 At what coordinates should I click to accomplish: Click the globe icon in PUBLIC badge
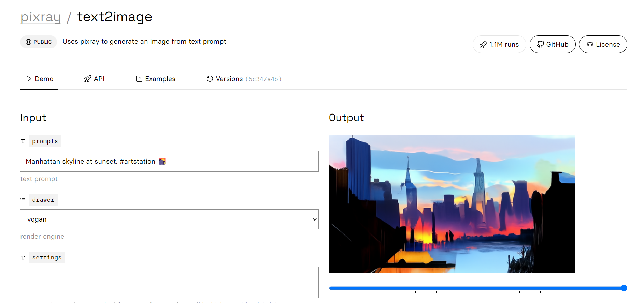(x=29, y=42)
